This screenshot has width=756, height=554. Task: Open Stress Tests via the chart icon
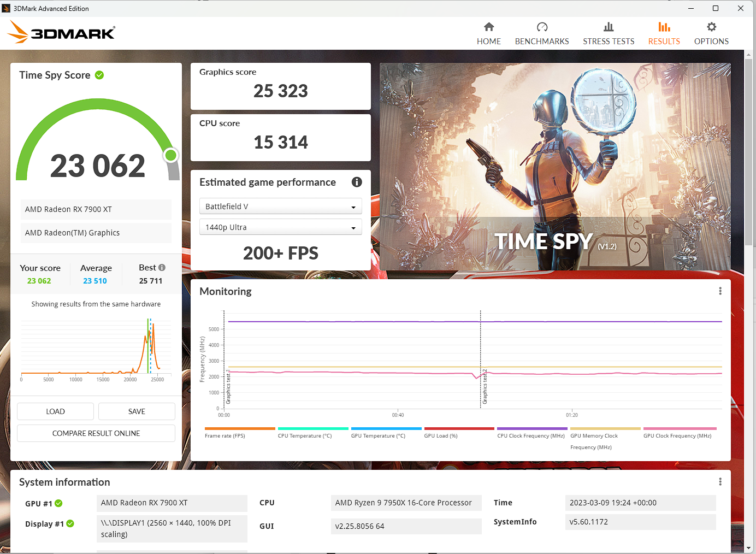point(609,27)
